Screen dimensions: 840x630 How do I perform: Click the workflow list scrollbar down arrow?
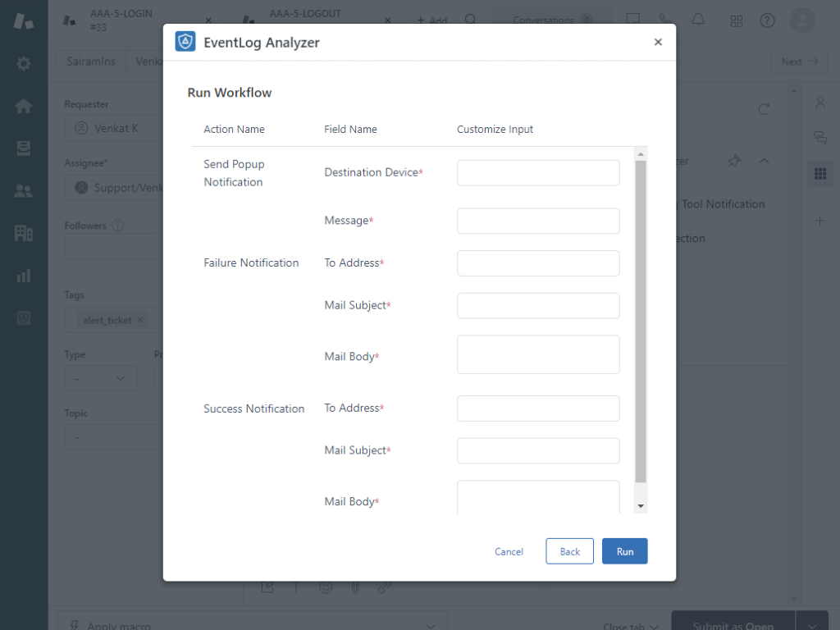tap(641, 507)
